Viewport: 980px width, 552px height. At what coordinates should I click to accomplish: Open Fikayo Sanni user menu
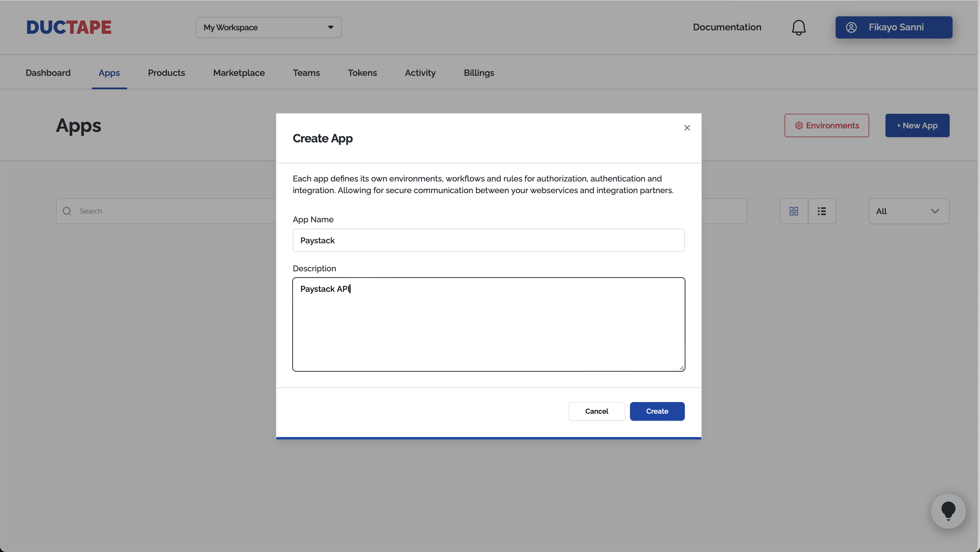[894, 27]
